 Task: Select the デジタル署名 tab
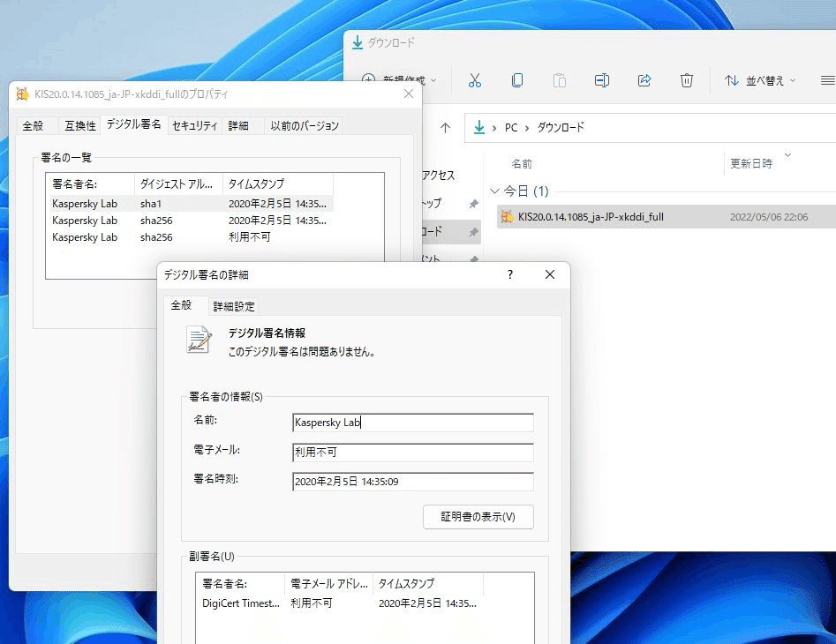click(134, 124)
